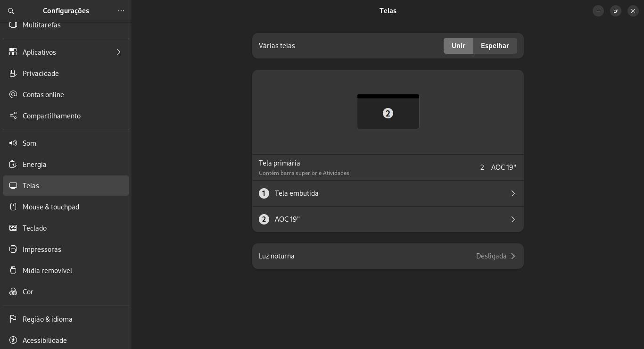
Task: Go to Multitarefas settings
Action: click(66, 26)
